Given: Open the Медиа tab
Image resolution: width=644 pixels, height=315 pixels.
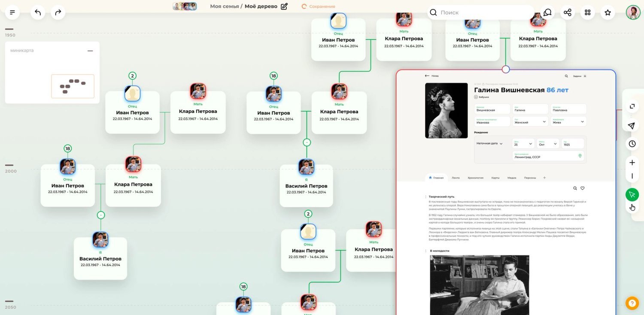Looking at the screenshot, I should [511, 178].
